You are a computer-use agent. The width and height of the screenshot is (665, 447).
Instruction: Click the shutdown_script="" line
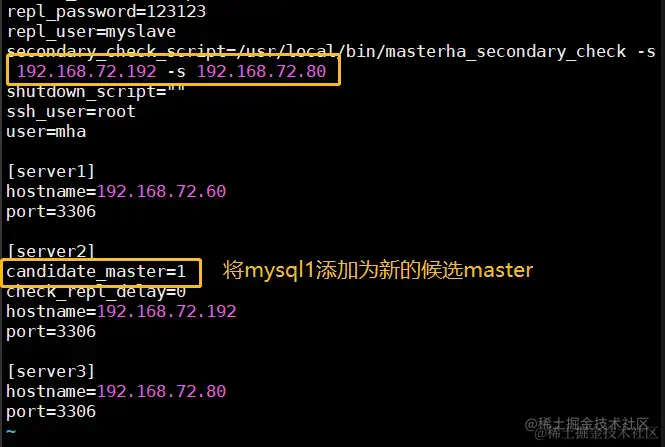[x=96, y=92]
